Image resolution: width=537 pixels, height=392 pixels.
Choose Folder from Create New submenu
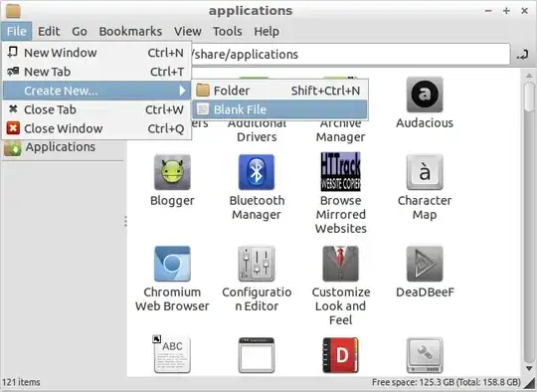coord(279,91)
